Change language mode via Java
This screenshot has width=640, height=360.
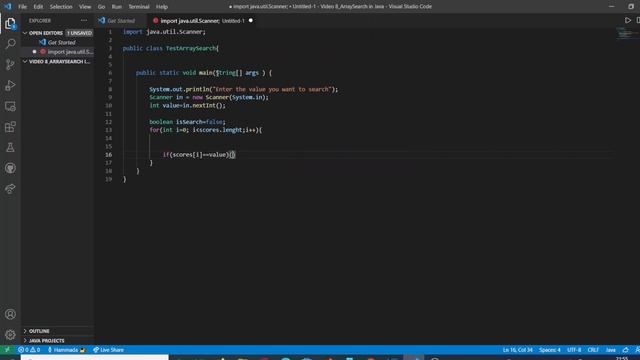tap(611, 350)
